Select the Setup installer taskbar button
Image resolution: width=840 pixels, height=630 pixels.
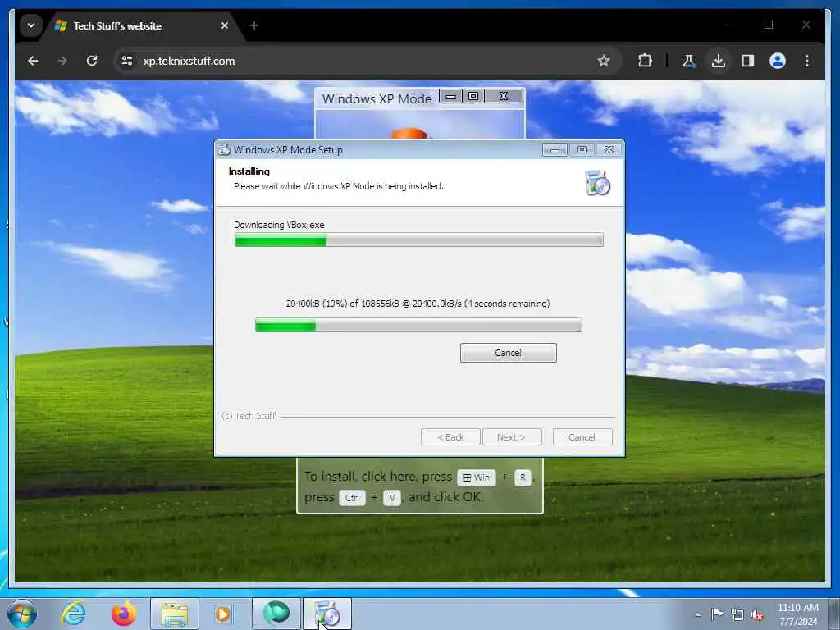[327, 614]
